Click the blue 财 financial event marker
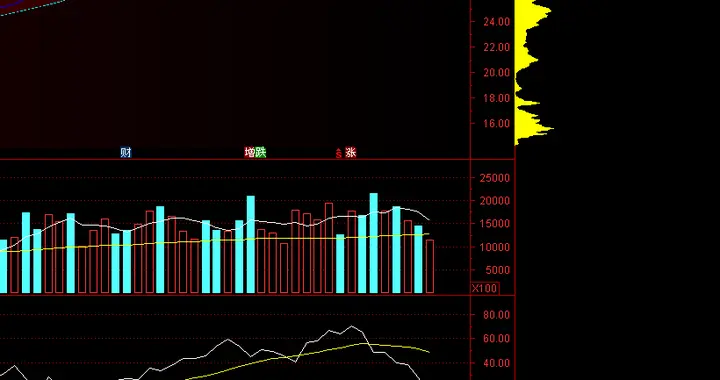This screenshot has width=720, height=380. click(x=125, y=152)
